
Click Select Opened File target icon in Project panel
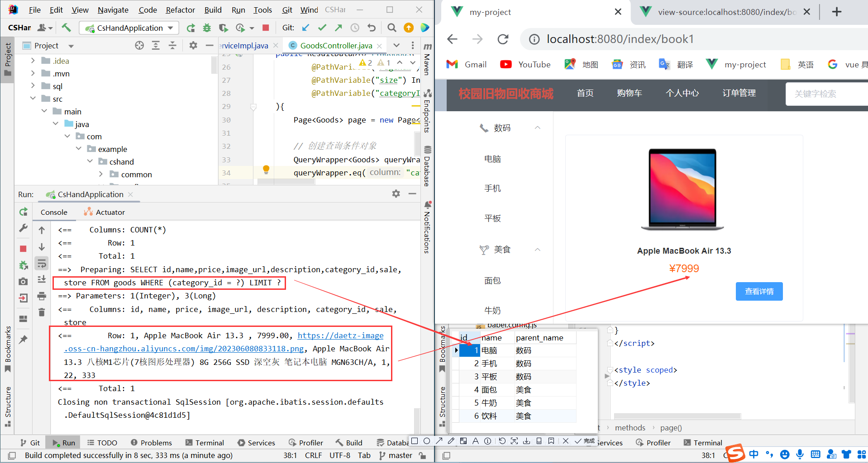tap(139, 45)
